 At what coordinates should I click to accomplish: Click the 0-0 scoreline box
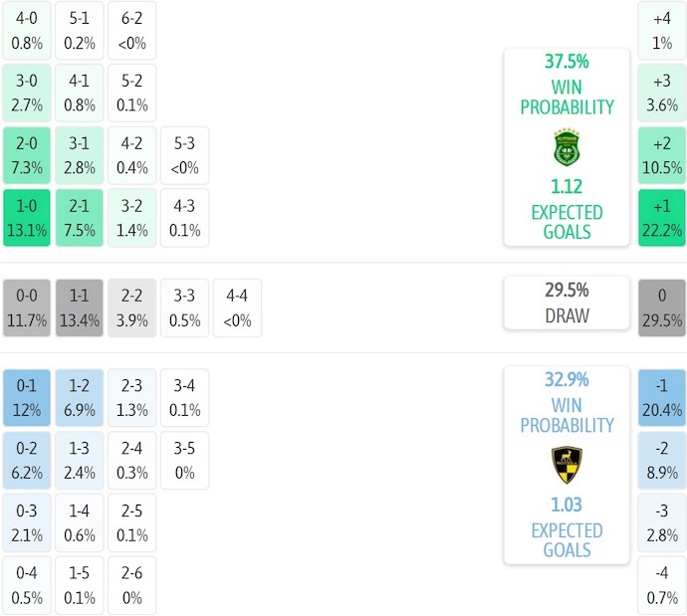[26, 308]
